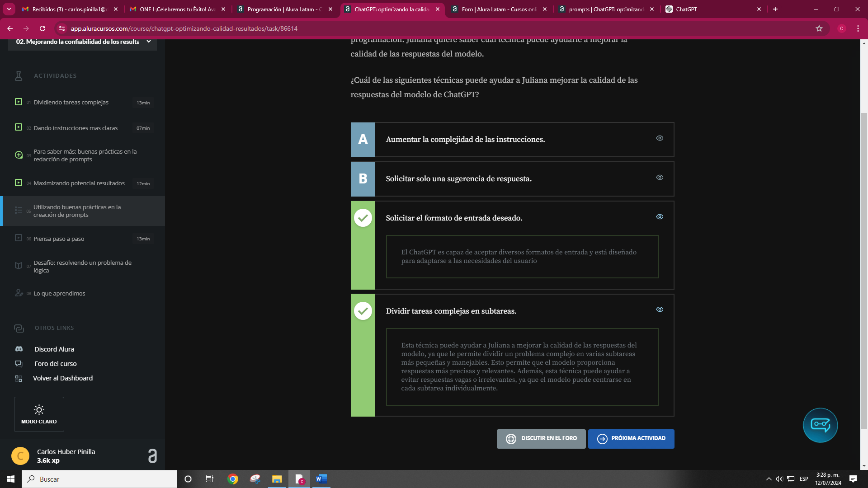Click the checkmark icon on option C
Screen dimensions: 868x488
point(363,217)
